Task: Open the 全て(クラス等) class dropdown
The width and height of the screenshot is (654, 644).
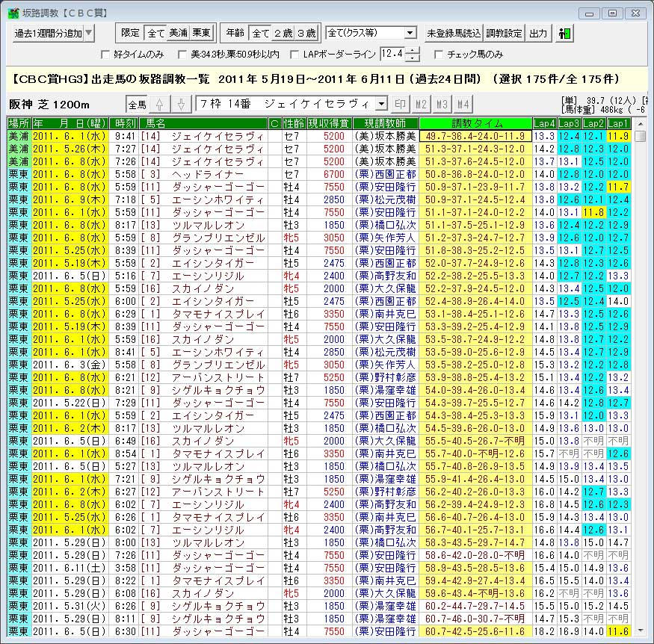Action: tap(371, 34)
